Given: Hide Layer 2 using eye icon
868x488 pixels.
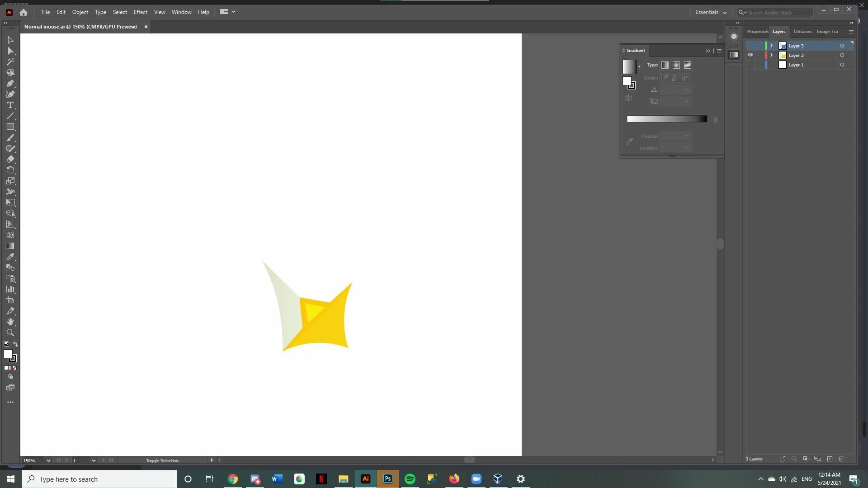Looking at the screenshot, I should [750, 55].
